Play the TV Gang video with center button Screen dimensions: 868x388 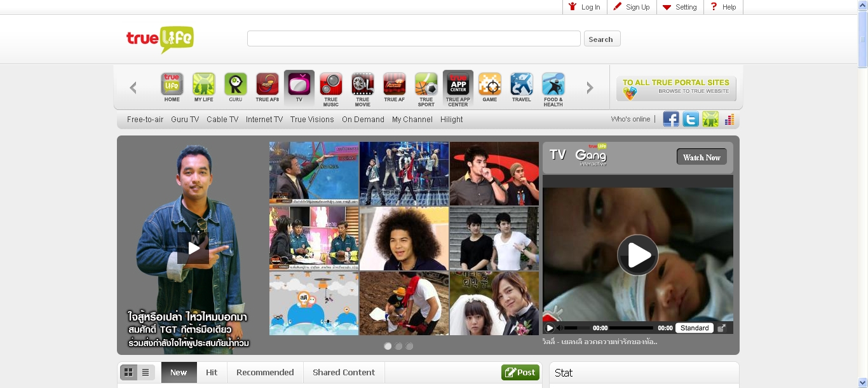click(637, 255)
